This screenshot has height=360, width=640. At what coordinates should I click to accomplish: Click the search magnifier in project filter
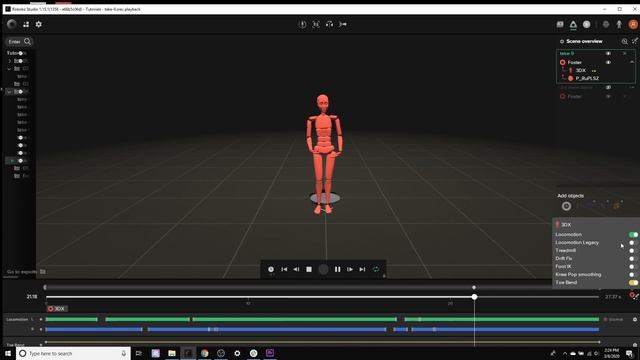click(x=27, y=41)
